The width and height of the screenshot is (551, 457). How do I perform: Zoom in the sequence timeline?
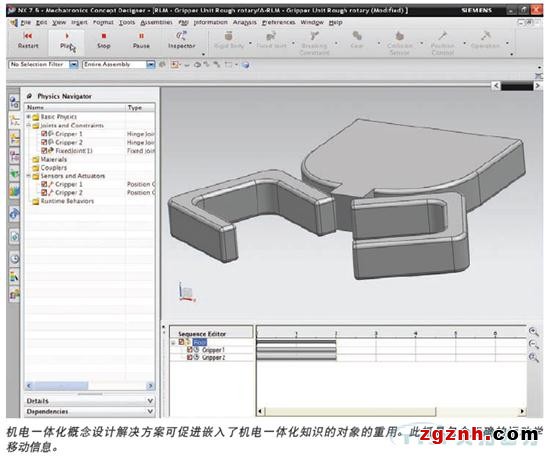534,332
